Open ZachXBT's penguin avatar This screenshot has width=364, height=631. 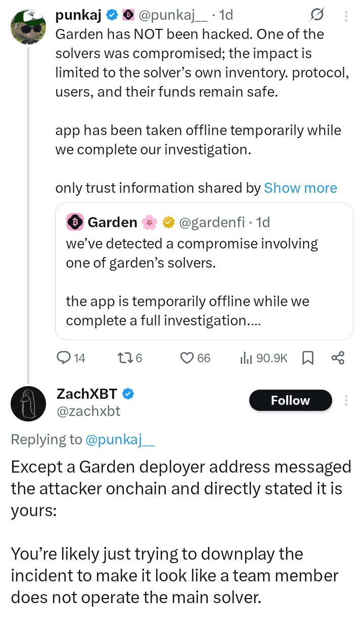(x=29, y=403)
